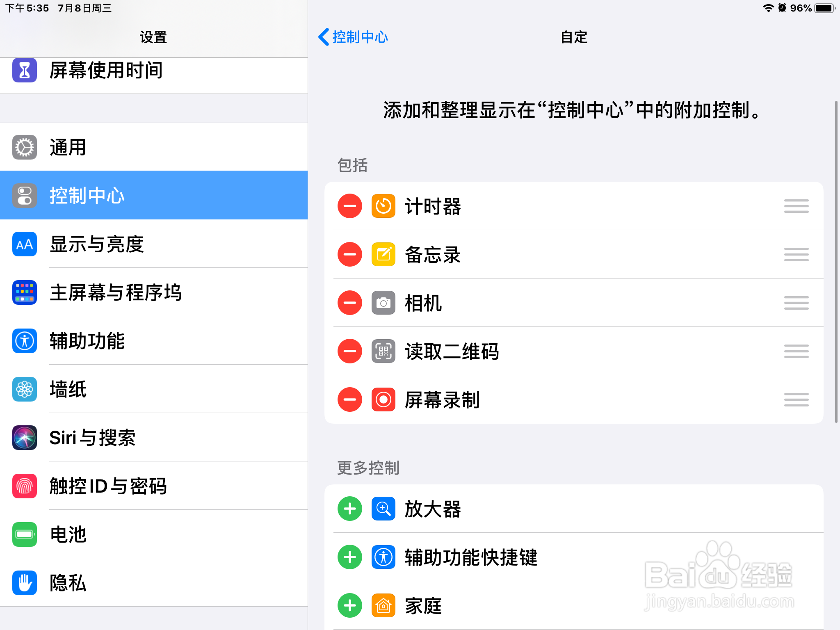Remove 读取二维码 control
Image resolution: width=840 pixels, height=630 pixels.
click(x=349, y=351)
